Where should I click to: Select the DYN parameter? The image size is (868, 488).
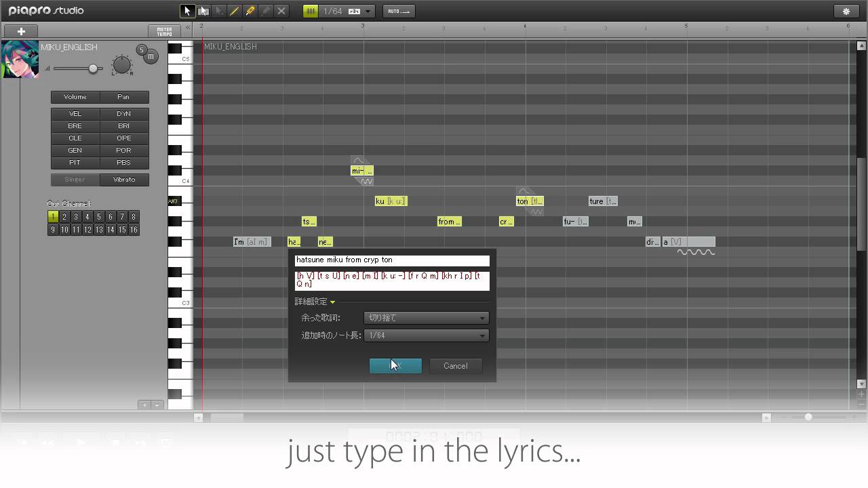pyautogui.click(x=124, y=114)
